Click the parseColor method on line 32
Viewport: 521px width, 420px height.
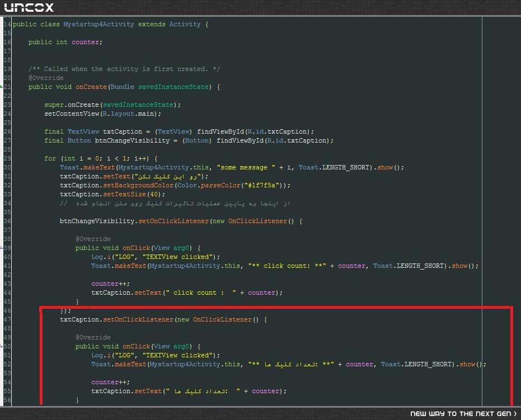point(220,185)
